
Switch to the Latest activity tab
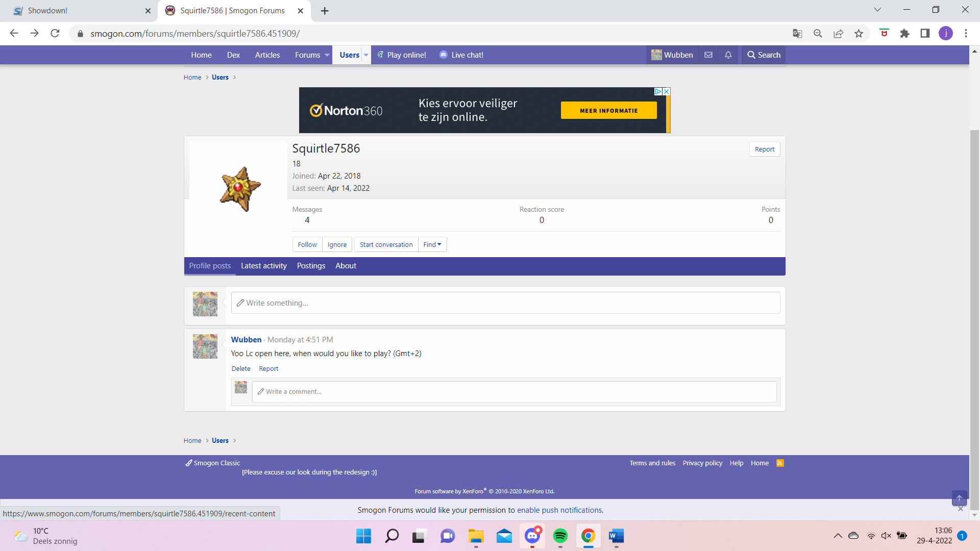[264, 266]
